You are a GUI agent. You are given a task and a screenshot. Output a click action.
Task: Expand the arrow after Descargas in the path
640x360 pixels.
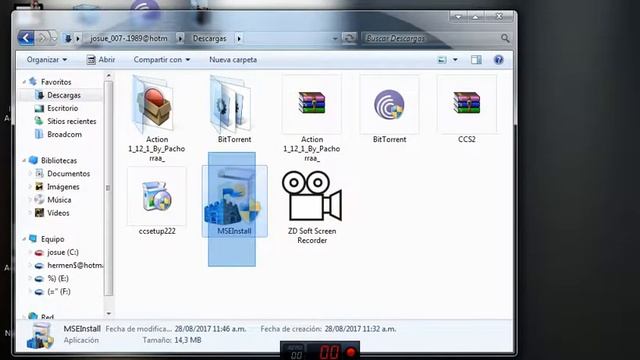tap(239, 38)
